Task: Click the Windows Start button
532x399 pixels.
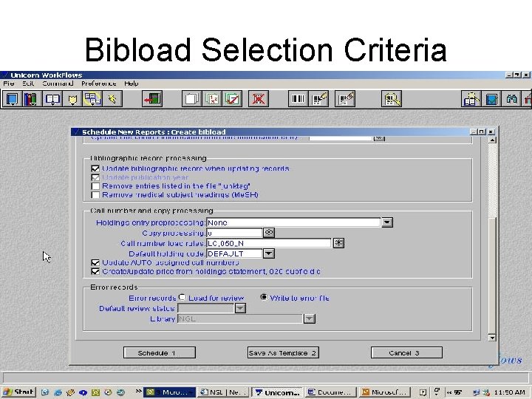Action: pyautogui.click(x=19, y=392)
